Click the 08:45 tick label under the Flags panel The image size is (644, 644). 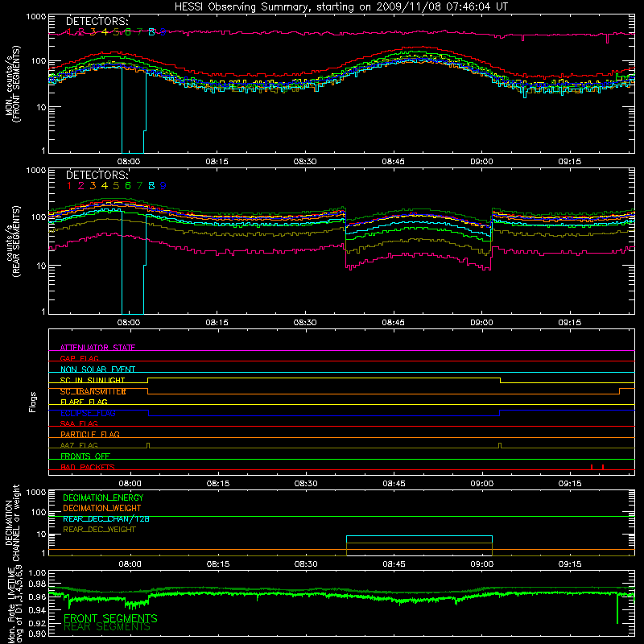click(x=394, y=484)
